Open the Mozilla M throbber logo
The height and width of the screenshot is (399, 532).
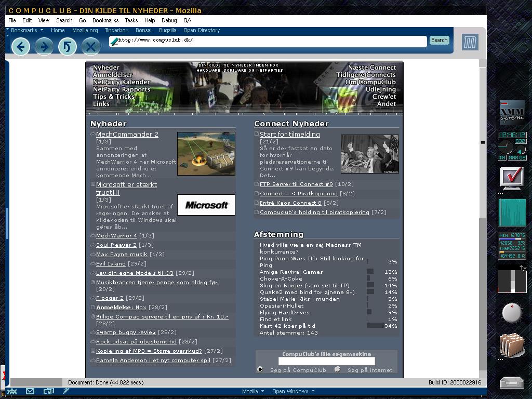point(470,43)
